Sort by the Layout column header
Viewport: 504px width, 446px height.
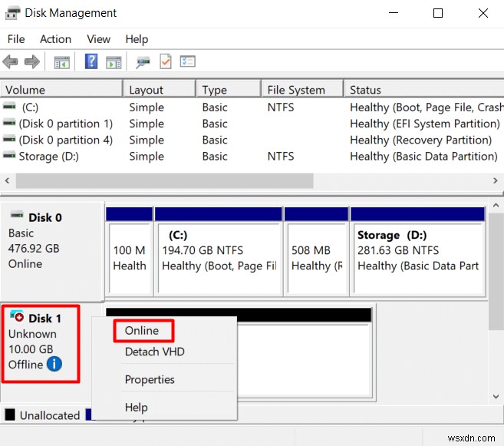[160, 89]
